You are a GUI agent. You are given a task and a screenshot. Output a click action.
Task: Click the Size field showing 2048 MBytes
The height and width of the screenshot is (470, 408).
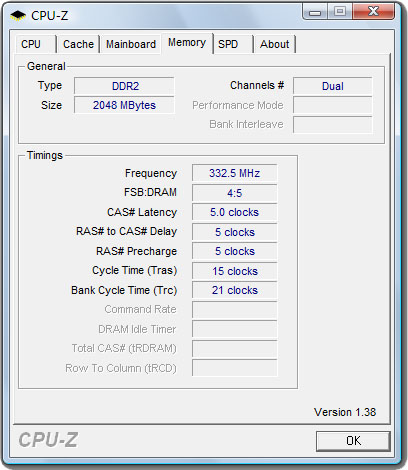[124, 105]
